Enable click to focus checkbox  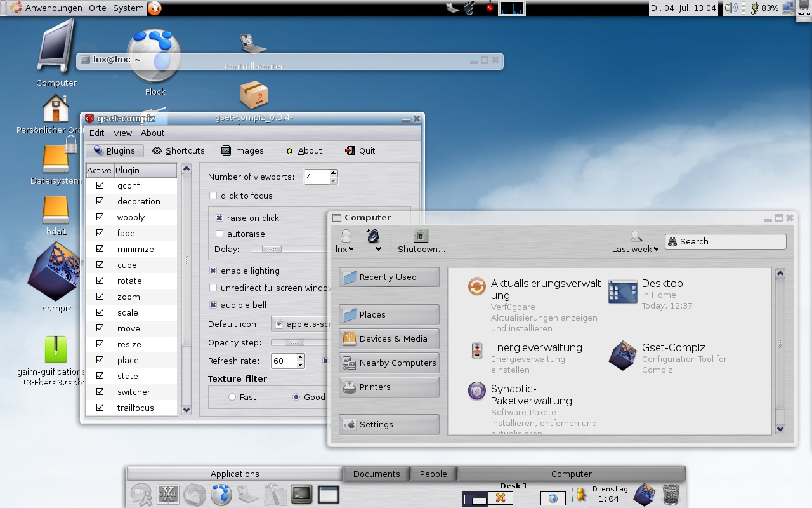[213, 196]
